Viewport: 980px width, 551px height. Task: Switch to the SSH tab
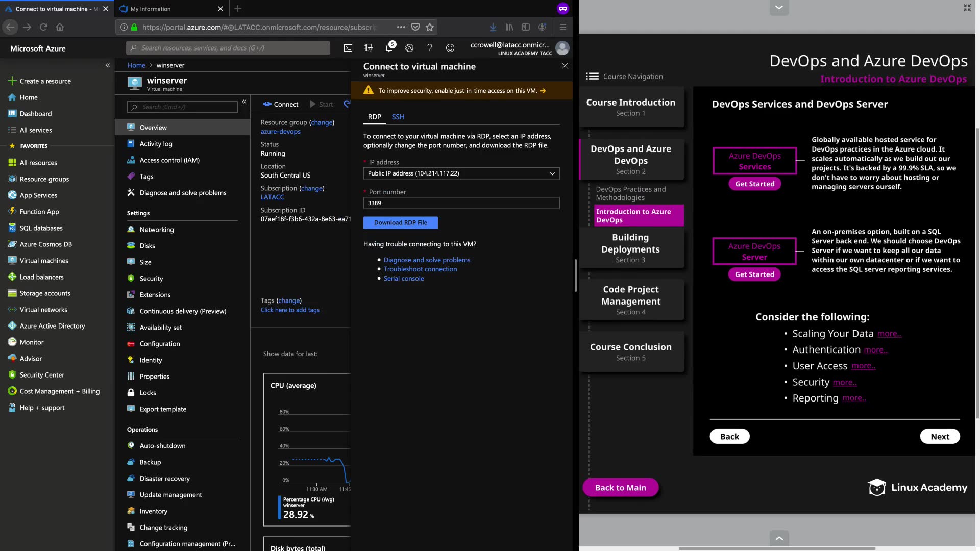tap(398, 117)
